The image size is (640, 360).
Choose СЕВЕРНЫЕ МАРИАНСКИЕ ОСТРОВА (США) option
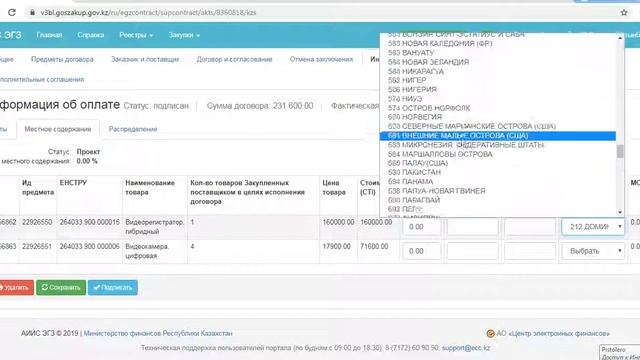498,127
